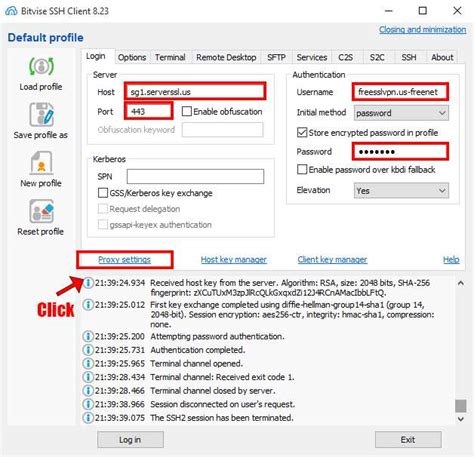Click the Help link
This screenshot has width=474, height=457.
click(x=451, y=260)
